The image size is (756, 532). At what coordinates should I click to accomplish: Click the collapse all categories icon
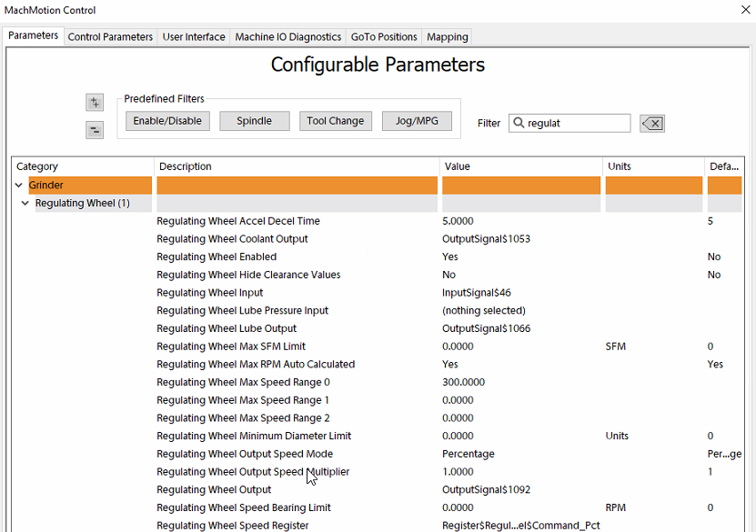tap(95, 130)
